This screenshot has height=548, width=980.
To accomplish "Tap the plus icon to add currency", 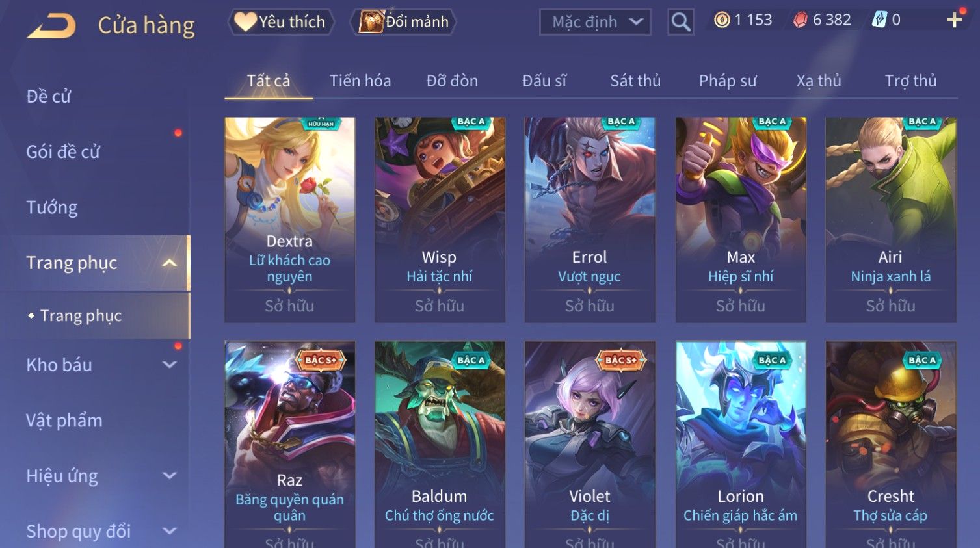I will 954,20.
